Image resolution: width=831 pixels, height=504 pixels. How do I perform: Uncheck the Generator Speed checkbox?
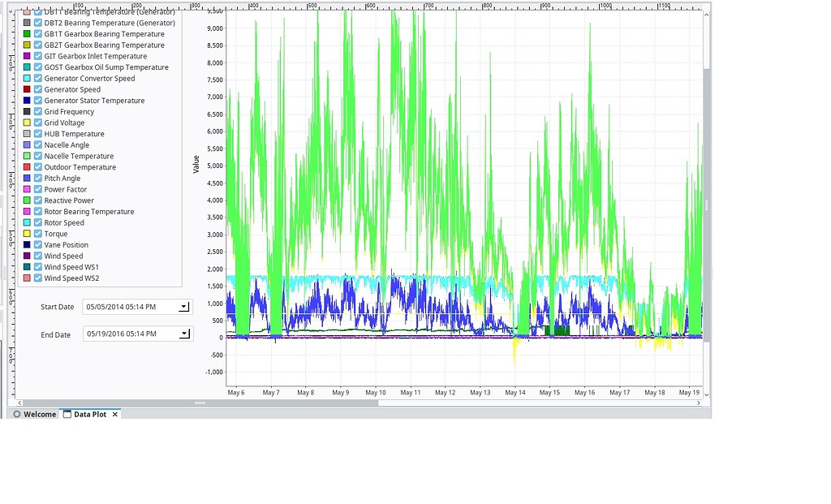[37, 88]
